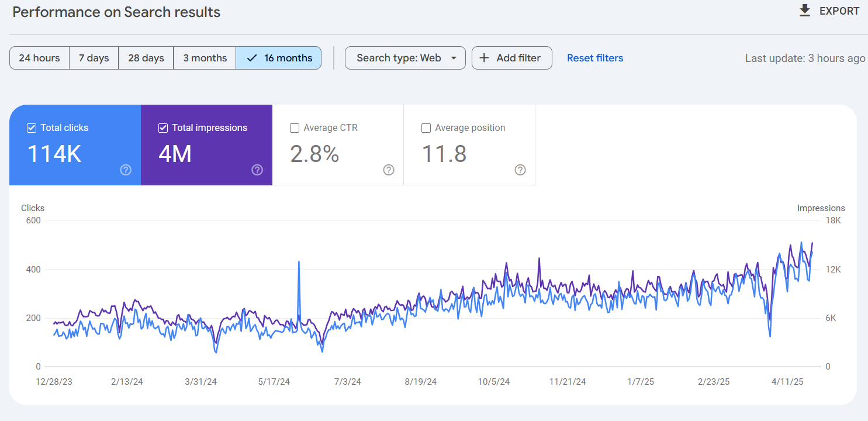Click the Reset filters link
This screenshot has width=868, height=421.
click(595, 58)
